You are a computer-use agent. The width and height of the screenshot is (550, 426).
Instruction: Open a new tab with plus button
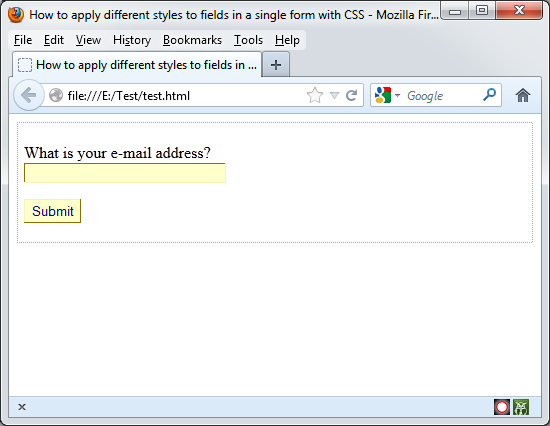pos(276,65)
